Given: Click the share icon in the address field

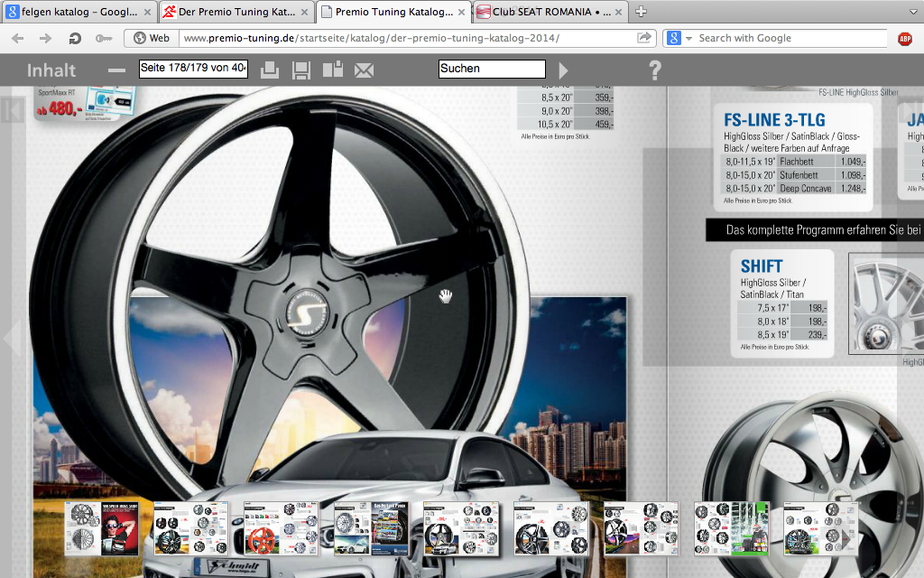Looking at the screenshot, I should coord(644,38).
